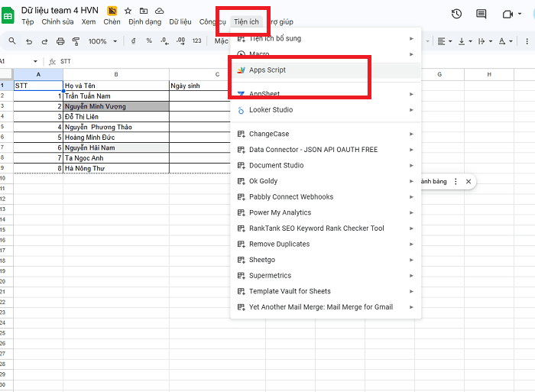Image resolution: width=535 pixels, height=392 pixels.
Task: Select Looker Studio menu entry
Action: pos(271,110)
